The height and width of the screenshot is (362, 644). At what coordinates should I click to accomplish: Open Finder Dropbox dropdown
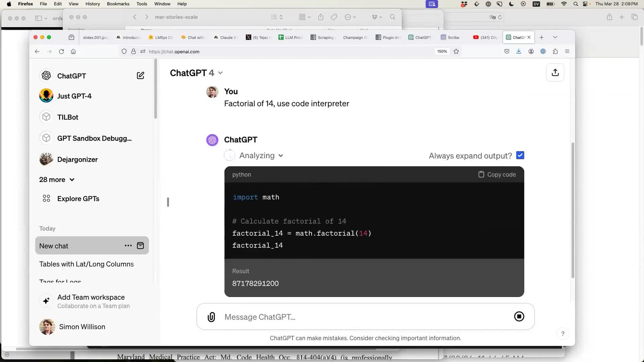[x=377, y=17]
